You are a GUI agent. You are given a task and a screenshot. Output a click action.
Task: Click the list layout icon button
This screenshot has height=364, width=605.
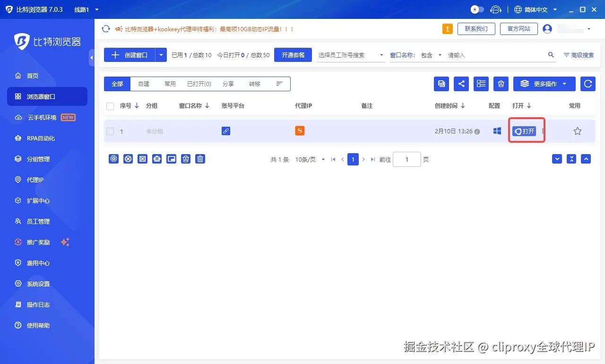click(x=481, y=84)
